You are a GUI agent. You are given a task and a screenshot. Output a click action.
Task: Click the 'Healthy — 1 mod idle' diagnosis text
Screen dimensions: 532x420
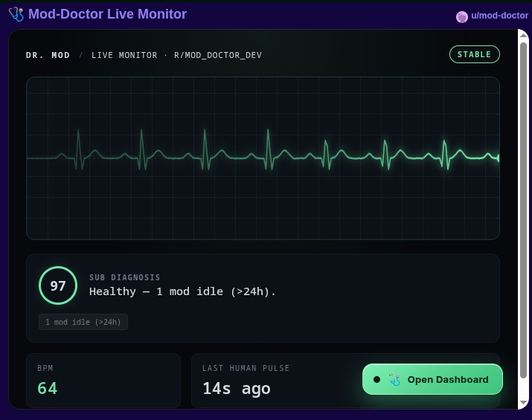pos(182,291)
